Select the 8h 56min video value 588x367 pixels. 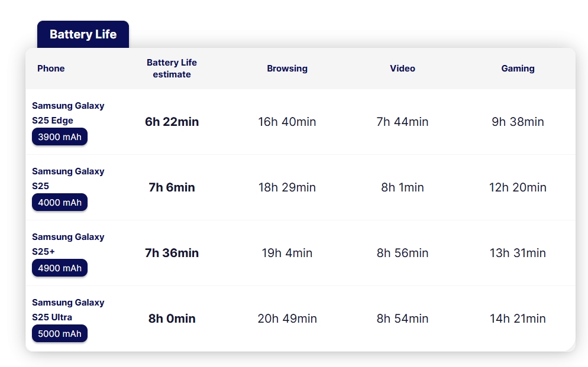(402, 253)
